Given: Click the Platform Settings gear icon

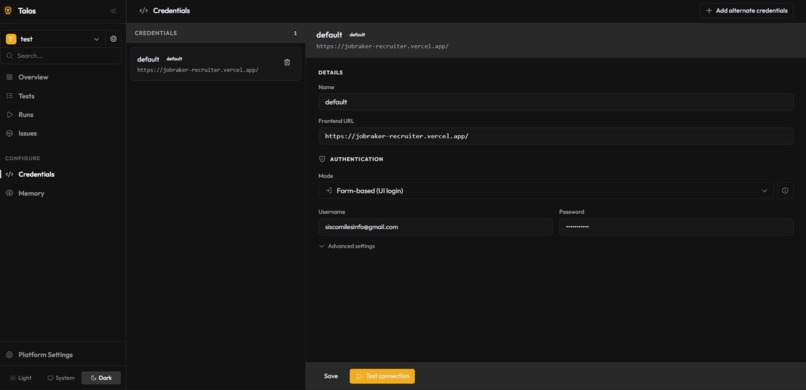Looking at the screenshot, I should coord(9,355).
